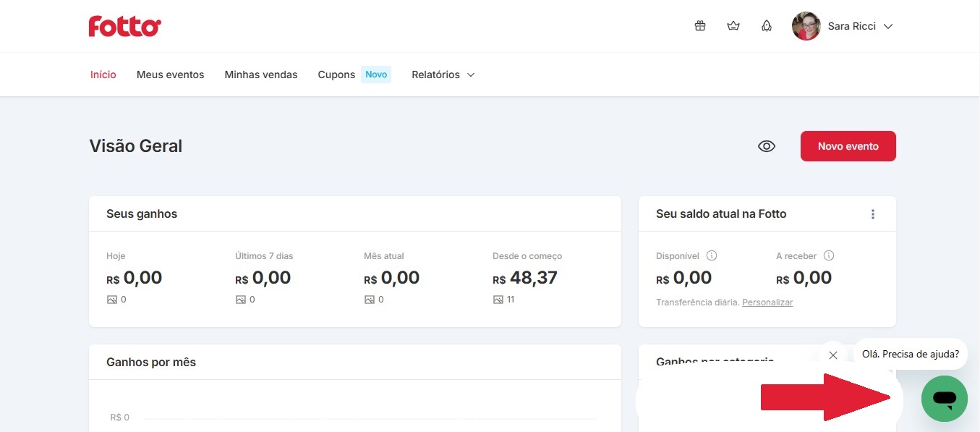Image resolution: width=980 pixels, height=432 pixels.
Task: Expand the Relatórios dropdown menu
Action: (x=443, y=75)
